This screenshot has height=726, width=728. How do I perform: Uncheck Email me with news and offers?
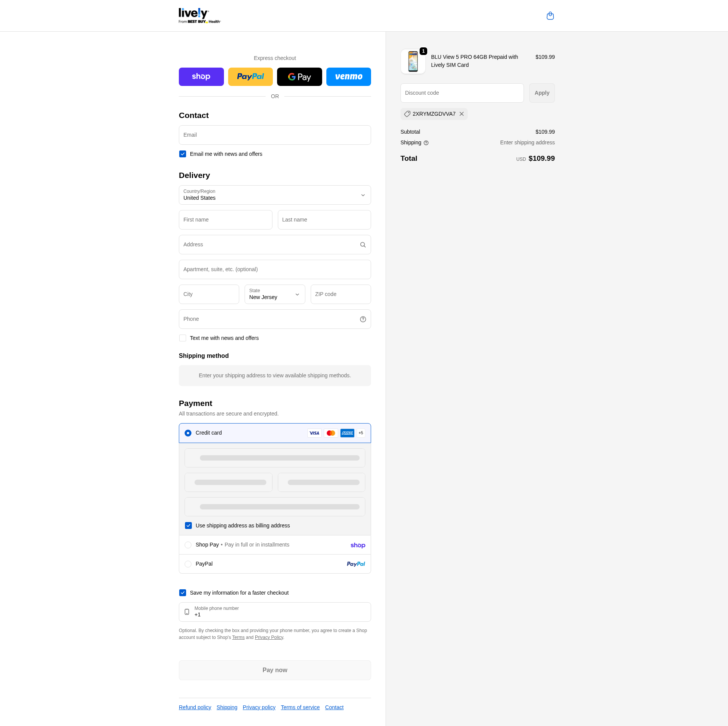[183, 154]
